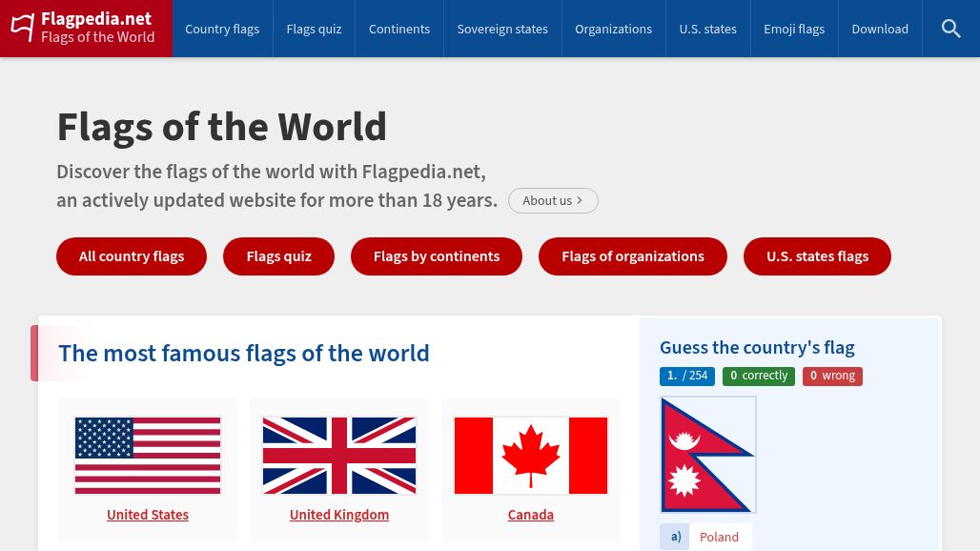Open the Flags quiz menu item

point(314,29)
